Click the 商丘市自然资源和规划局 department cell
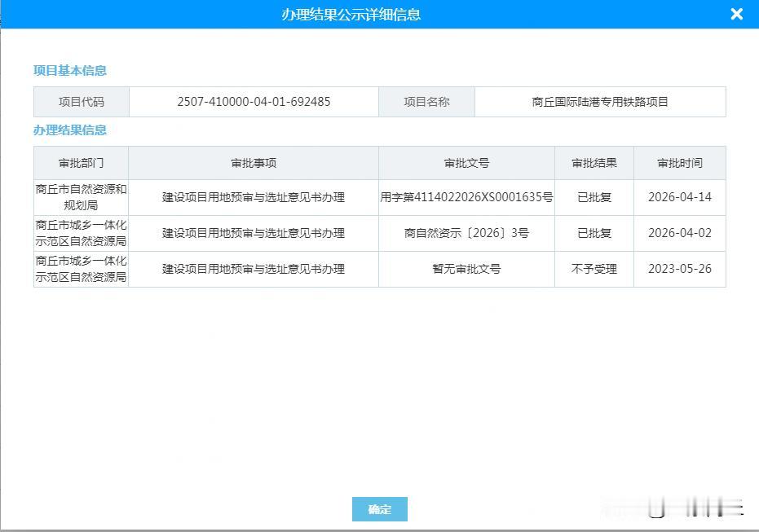This screenshot has height=532, width=759. [80, 197]
